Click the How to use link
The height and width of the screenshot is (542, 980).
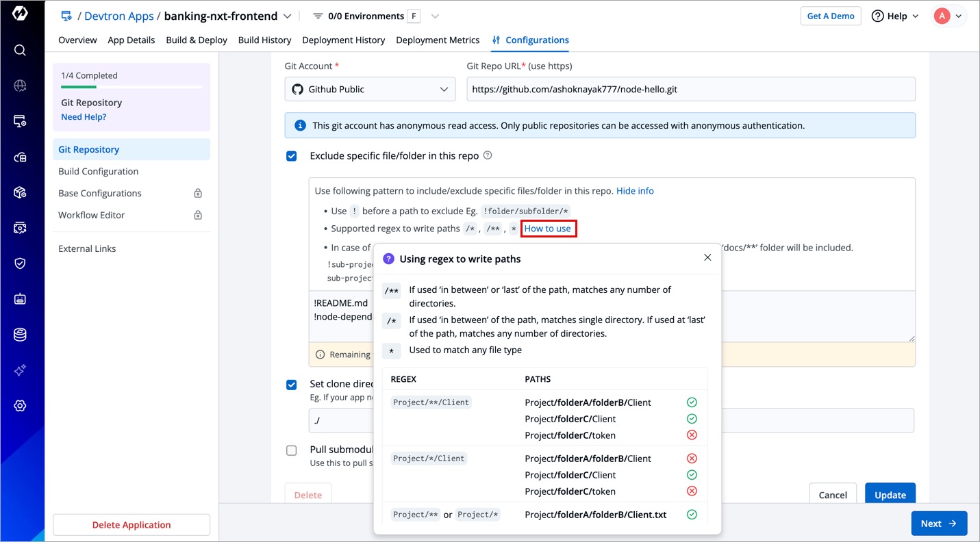(x=548, y=229)
